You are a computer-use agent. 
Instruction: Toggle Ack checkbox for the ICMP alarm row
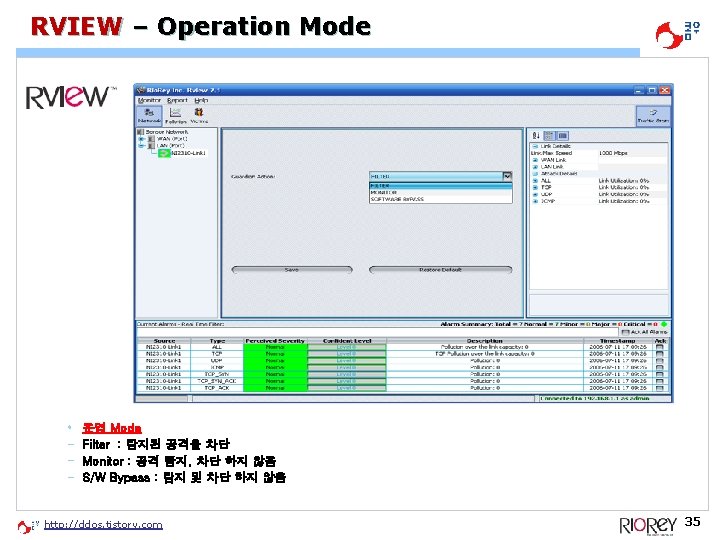click(660, 367)
